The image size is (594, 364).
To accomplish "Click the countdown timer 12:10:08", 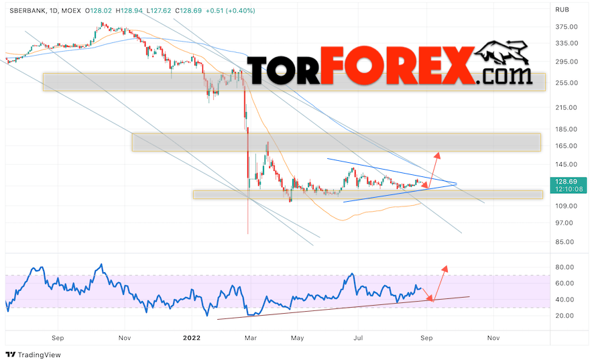I will (x=569, y=189).
